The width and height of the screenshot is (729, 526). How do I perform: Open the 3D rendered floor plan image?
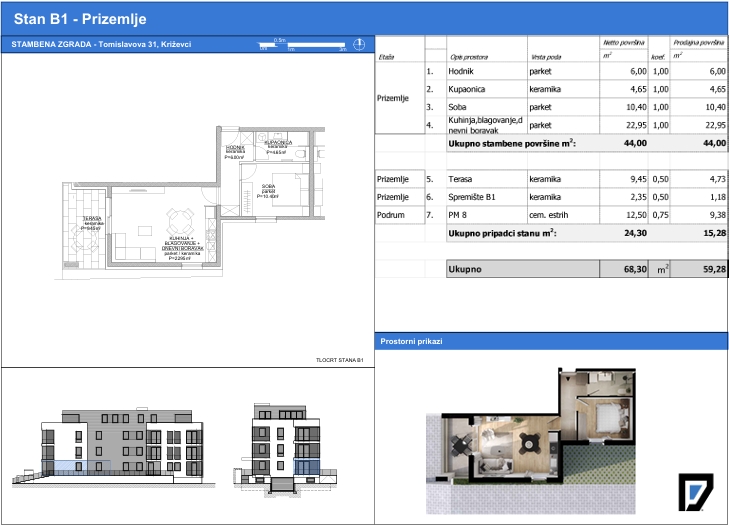pos(530,441)
